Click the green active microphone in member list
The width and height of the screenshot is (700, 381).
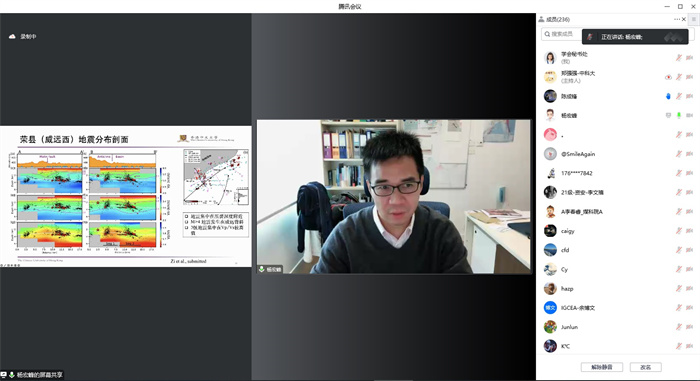(679, 115)
